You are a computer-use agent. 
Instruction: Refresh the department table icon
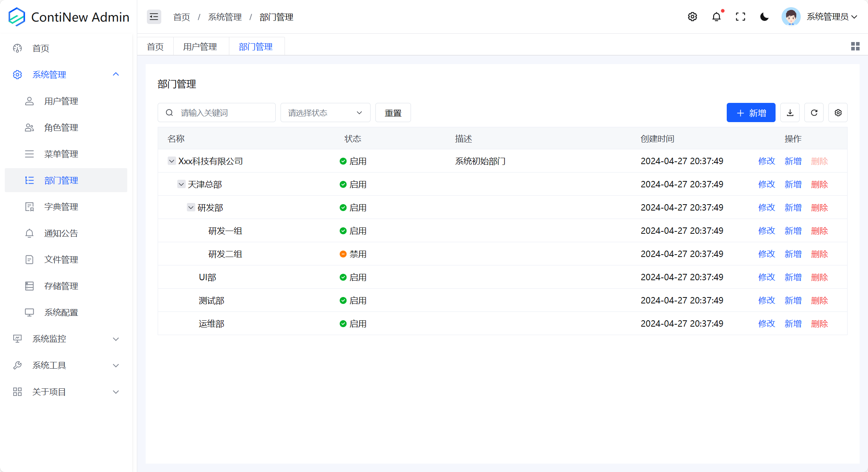pyautogui.click(x=814, y=112)
